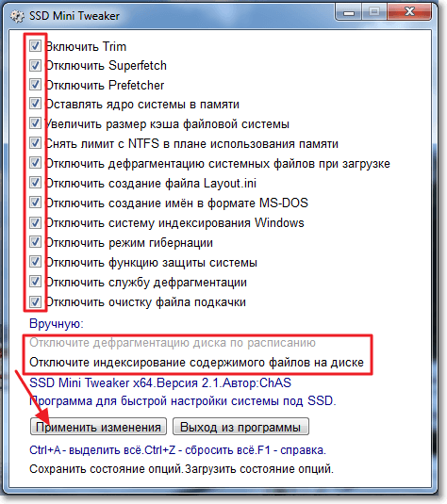Screen dimensions: 447x504
Task: Toggle the Отключить Superfetch checkbox
Action: coord(35,65)
